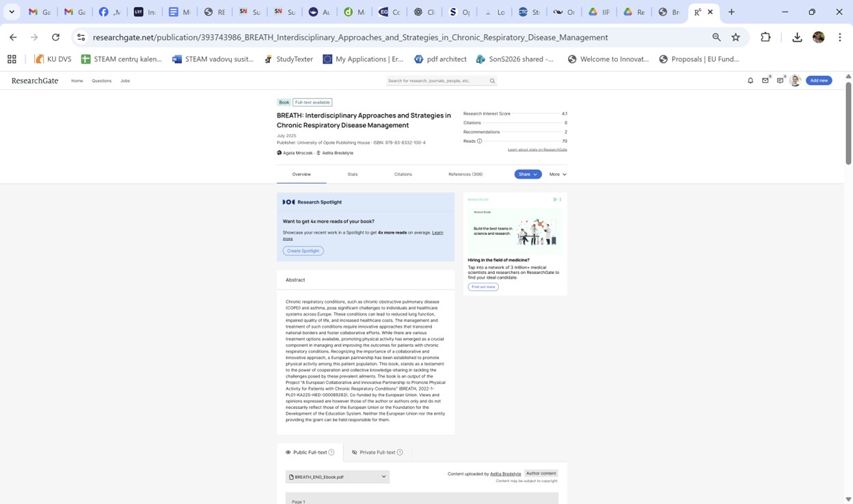Bookmark this page with the star icon
This screenshot has height=504, width=853.
point(735,38)
